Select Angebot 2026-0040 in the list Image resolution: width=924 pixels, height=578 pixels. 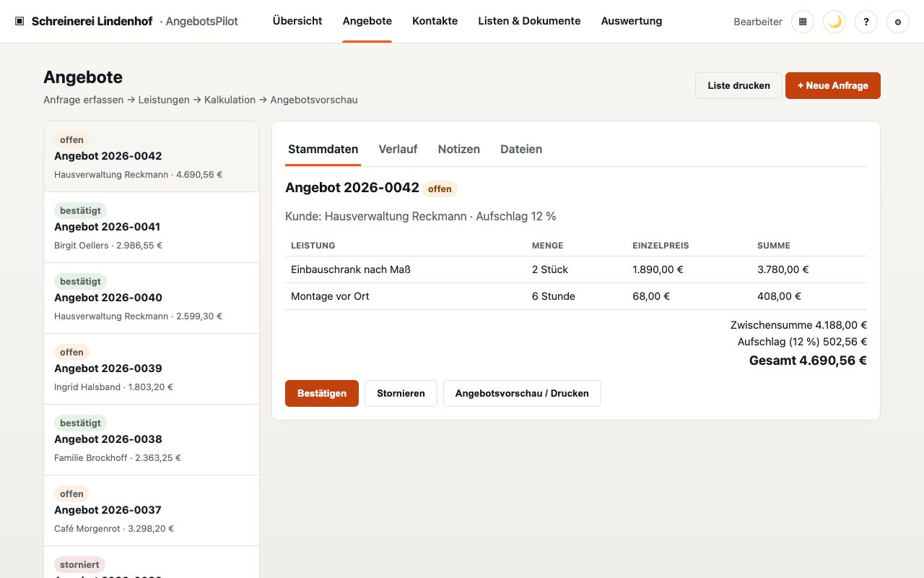pos(152,298)
